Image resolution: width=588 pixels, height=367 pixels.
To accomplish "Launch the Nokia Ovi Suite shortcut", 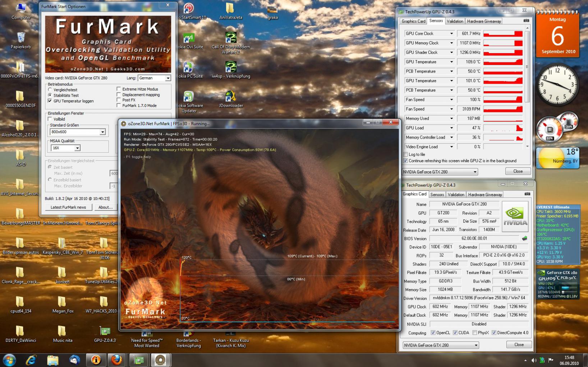I will point(189,40).
